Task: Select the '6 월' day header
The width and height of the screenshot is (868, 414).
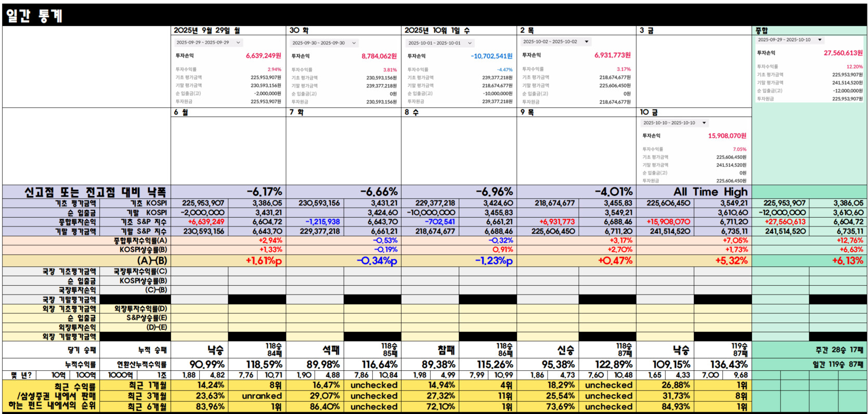Action: point(181,112)
